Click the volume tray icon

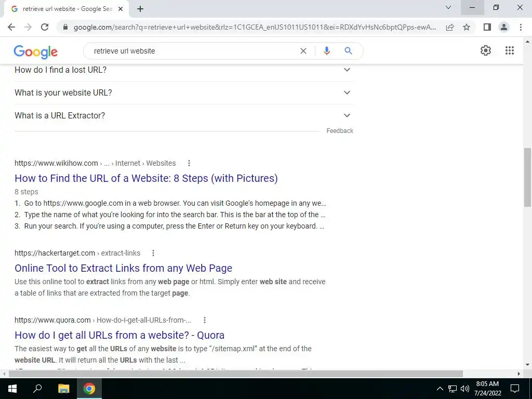click(465, 389)
